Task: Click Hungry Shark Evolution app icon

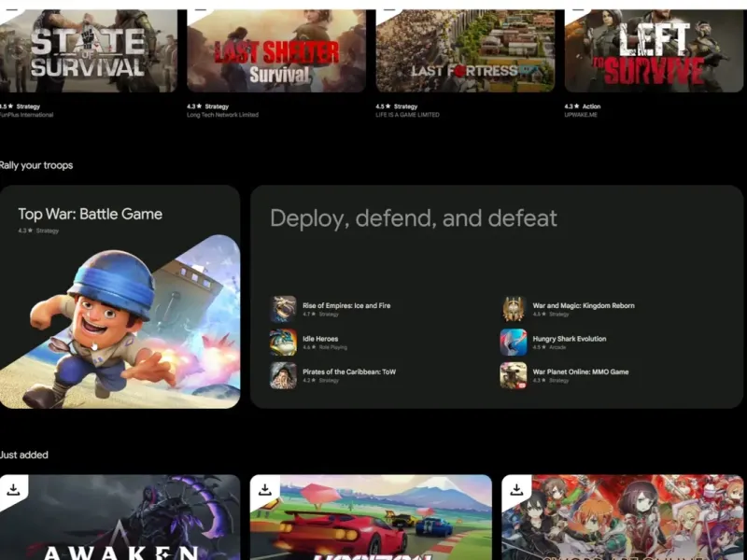Action: click(514, 342)
